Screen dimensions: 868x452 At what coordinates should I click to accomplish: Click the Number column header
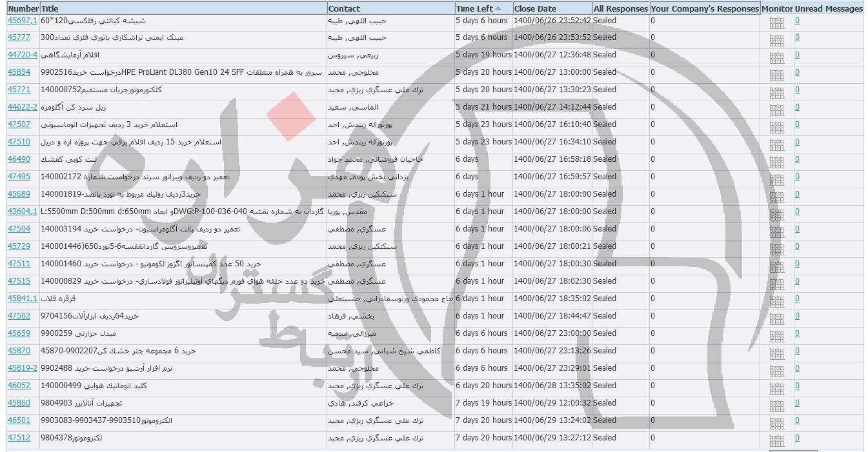[23, 8]
